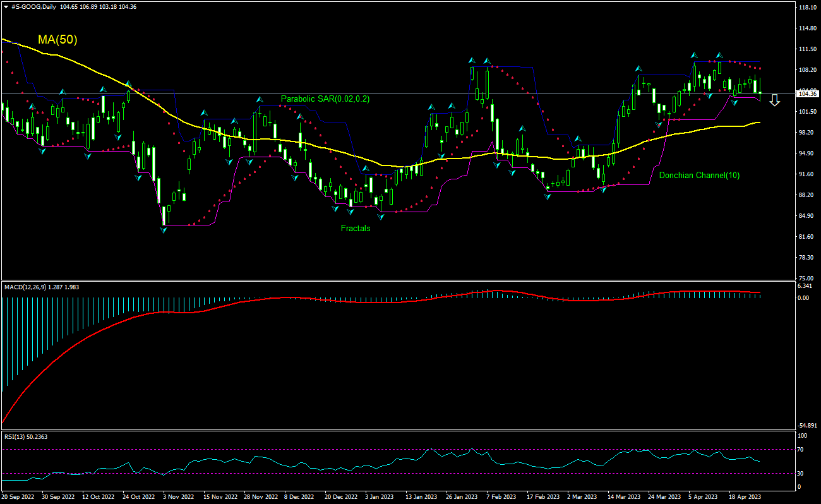The height and width of the screenshot is (504, 821).
Task: Select the Donchian Channel(10) label
Action: (699, 175)
